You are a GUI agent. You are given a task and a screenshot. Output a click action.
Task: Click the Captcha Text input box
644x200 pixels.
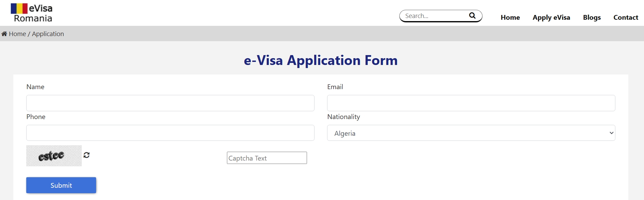coord(267,158)
